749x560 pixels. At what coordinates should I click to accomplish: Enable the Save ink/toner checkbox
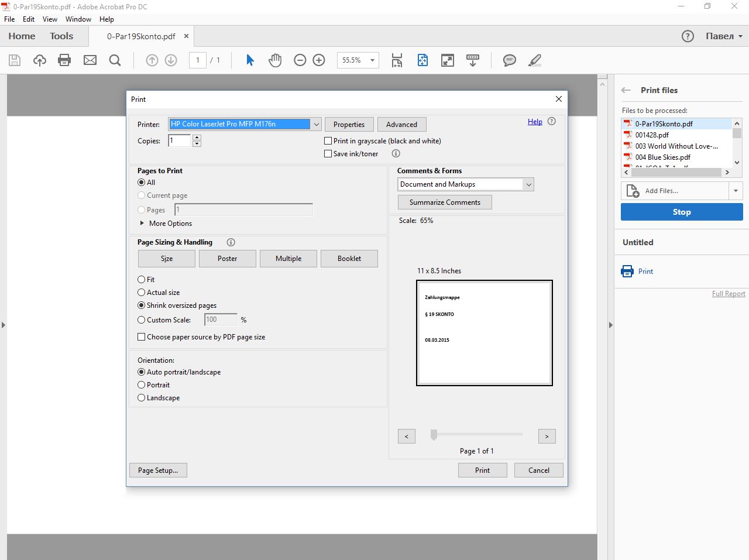328,154
